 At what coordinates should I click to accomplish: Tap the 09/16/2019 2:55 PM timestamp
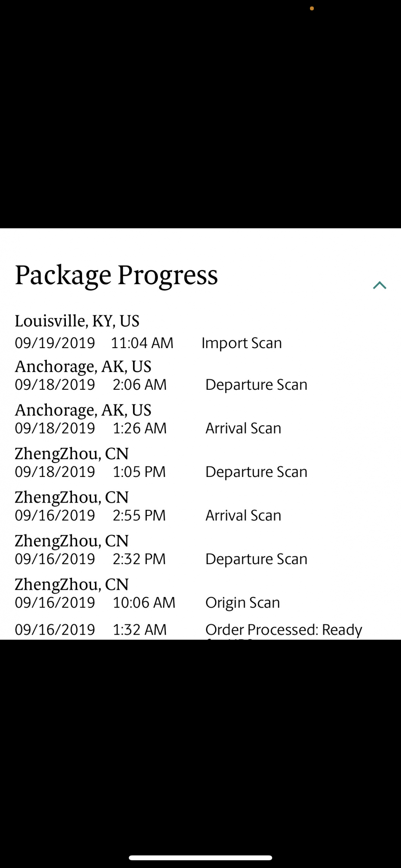(90, 516)
